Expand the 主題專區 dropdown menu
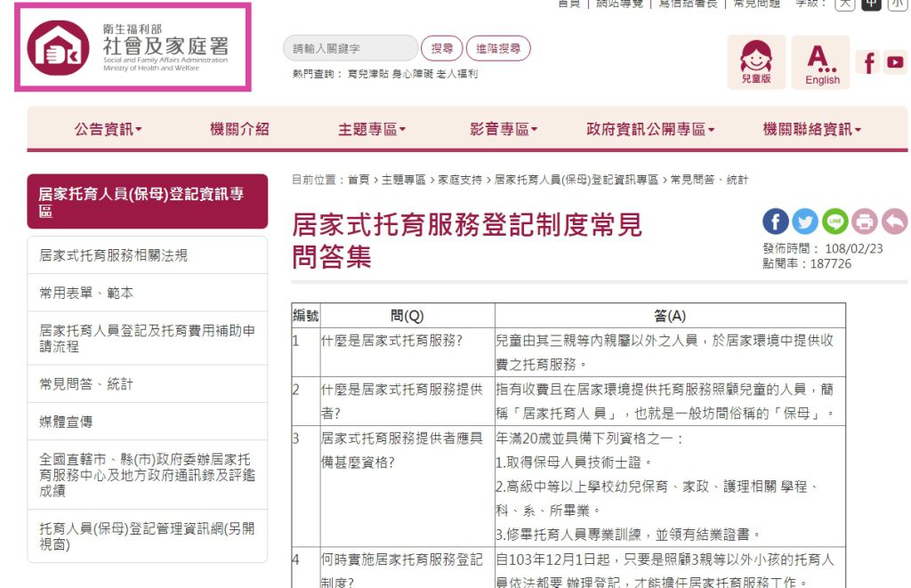911x588 pixels. (x=371, y=130)
